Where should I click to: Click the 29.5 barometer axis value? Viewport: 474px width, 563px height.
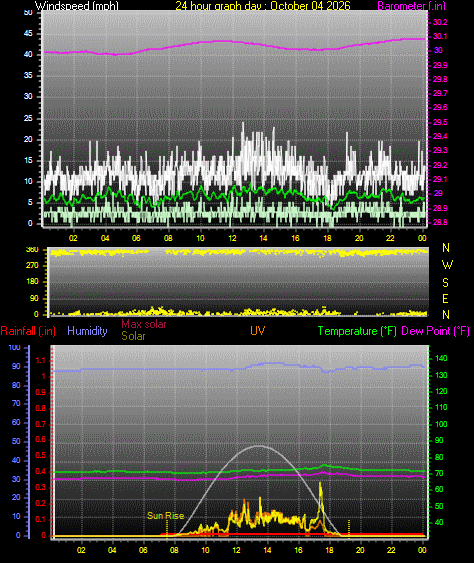point(440,122)
